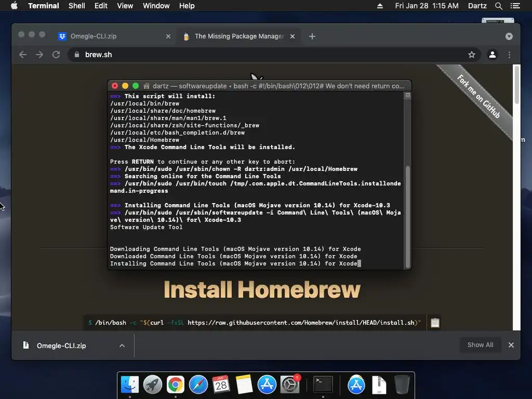
Task: Open the View menu
Action: (125, 6)
